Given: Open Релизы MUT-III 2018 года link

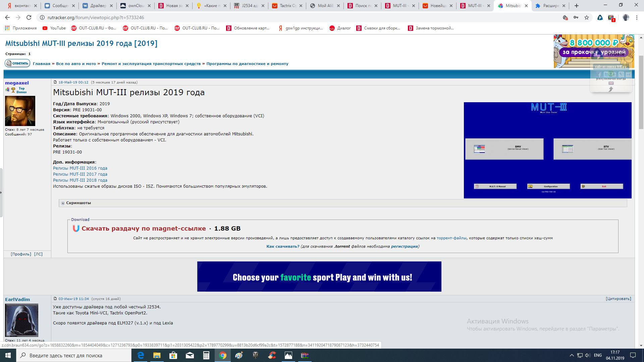Looking at the screenshot, I should point(80,180).
